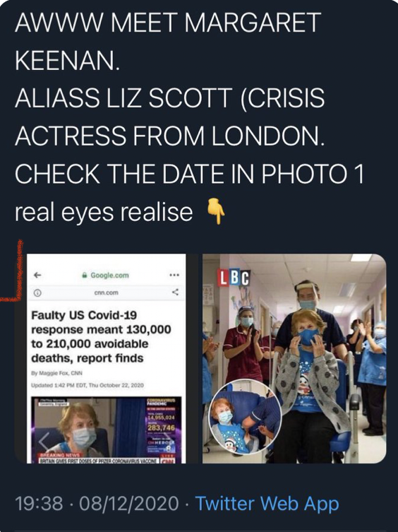
Task: Click the Google.com address text
Action: pyautogui.click(x=109, y=275)
